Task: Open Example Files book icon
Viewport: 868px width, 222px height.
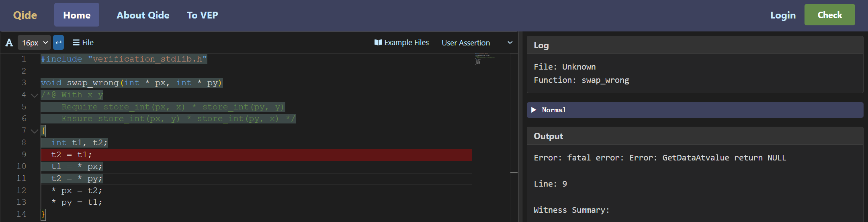Action: (378, 43)
